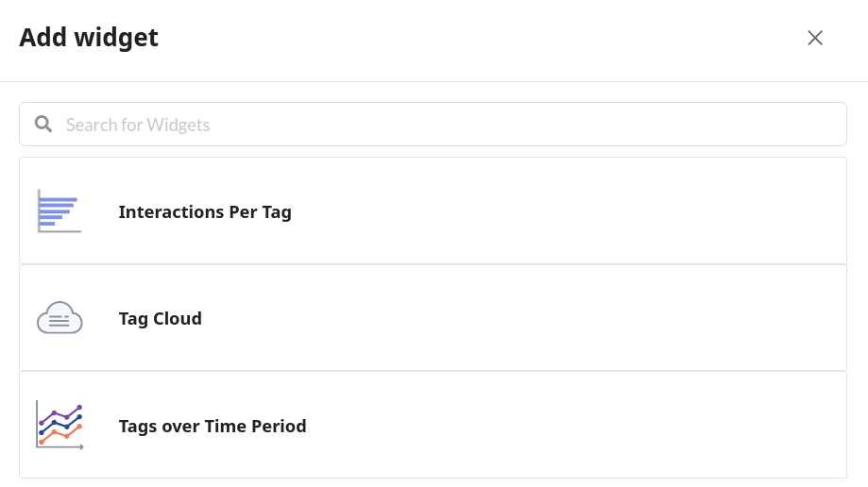Close the Add widget dialog

coord(815,38)
